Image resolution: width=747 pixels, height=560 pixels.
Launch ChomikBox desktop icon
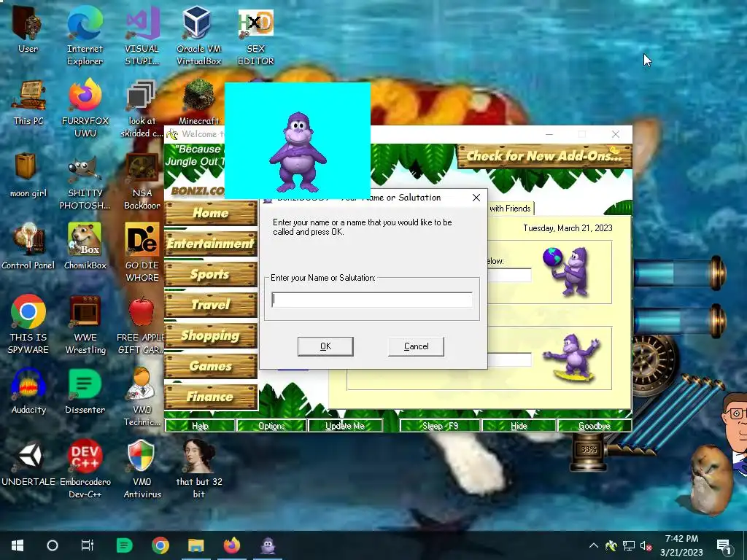pos(85,246)
